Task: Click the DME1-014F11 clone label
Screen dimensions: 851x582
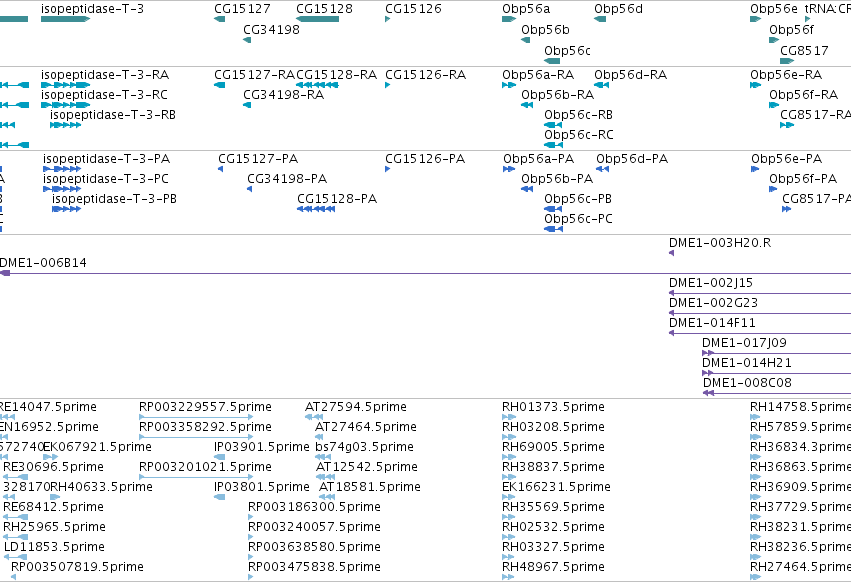Action: pyautogui.click(x=712, y=323)
